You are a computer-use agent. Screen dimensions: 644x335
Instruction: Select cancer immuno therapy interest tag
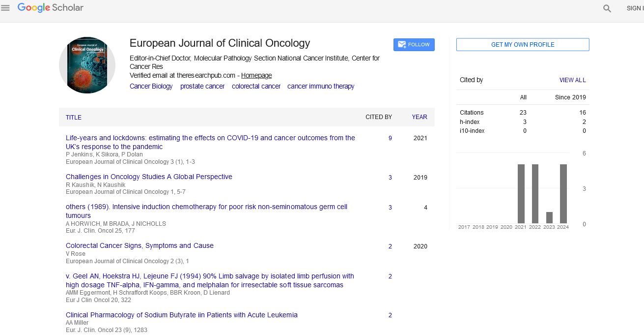click(x=320, y=86)
